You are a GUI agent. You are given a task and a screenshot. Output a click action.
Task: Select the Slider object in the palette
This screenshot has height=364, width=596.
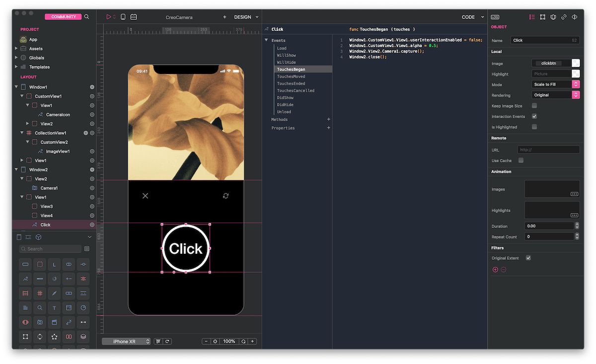(83, 264)
